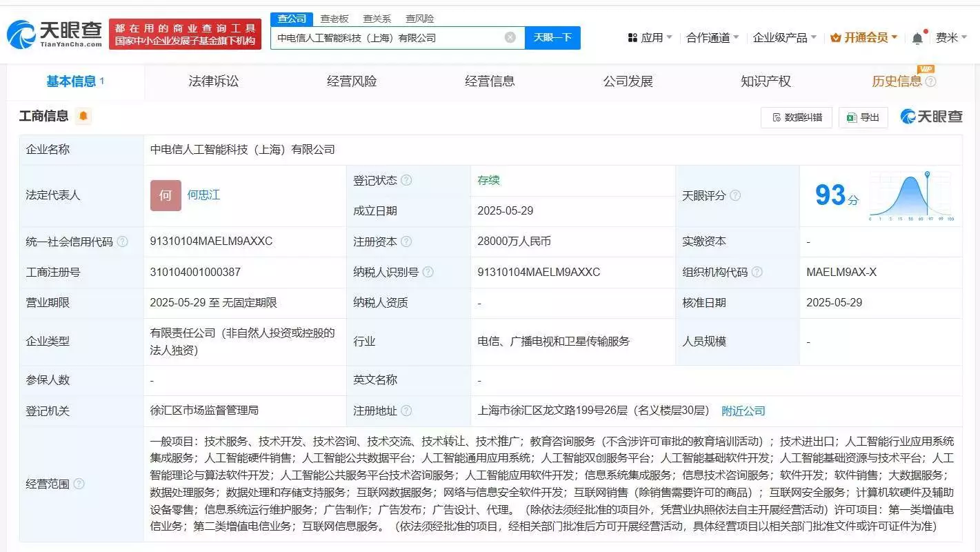Image resolution: width=980 pixels, height=552 pixels.
Task: Open the 费米 user account menu
Action: click(x=952, y=37)
